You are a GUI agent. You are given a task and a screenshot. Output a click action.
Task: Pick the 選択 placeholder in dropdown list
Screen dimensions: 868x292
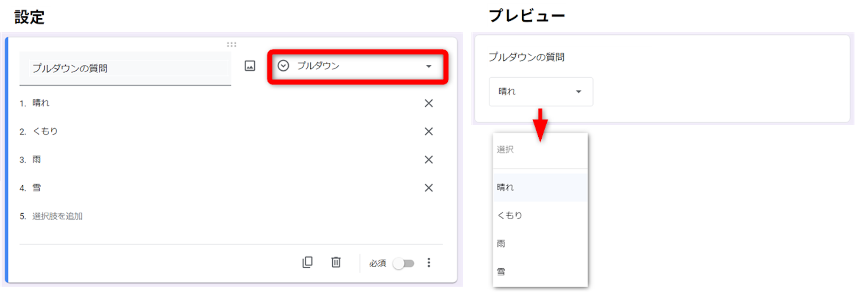point(505,149)
